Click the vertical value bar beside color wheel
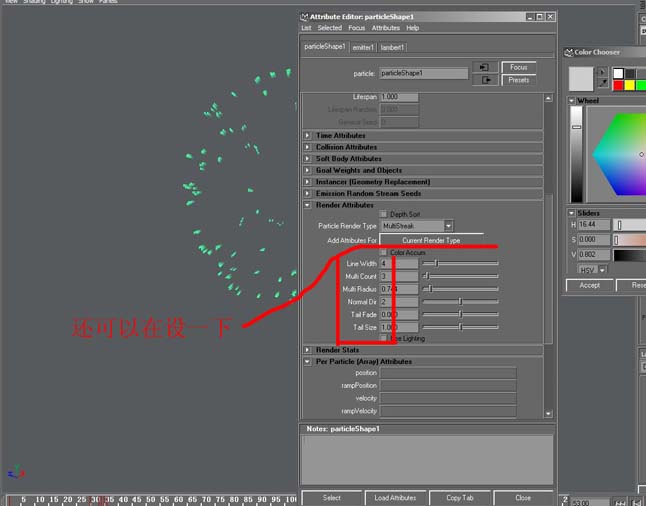Image resolution: width=646 pixels, height=506 pixels. pos(576,154)
